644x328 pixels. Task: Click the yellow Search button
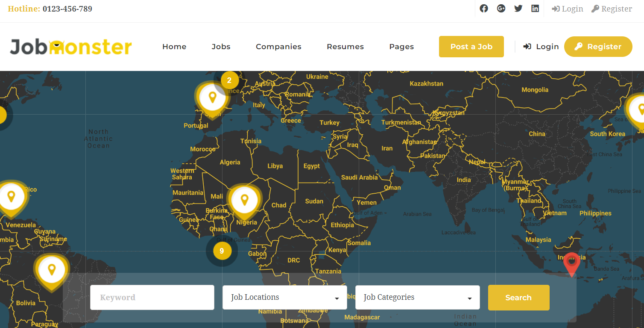pyautogui.click(x=518, y=298)
